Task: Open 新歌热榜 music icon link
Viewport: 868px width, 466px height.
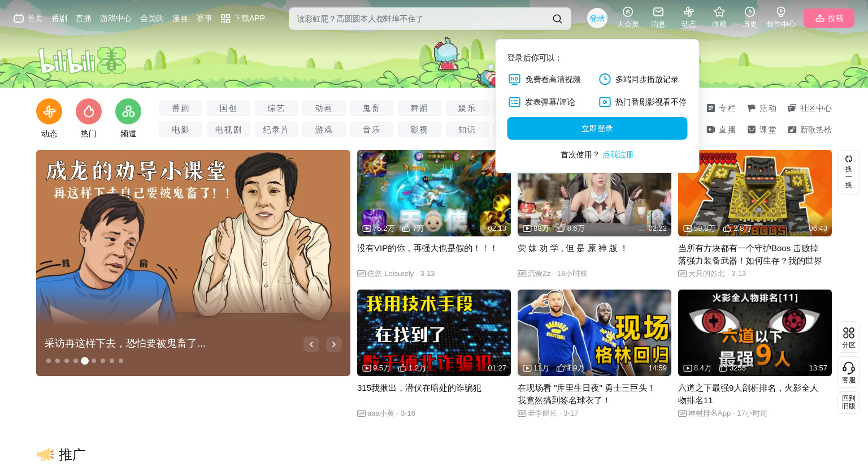Action: [x=810, y=130]
